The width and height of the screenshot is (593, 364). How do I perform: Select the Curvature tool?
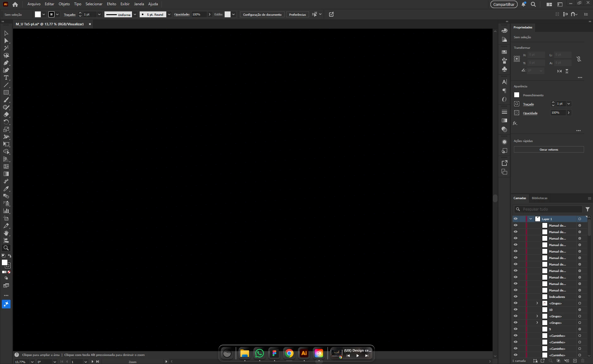[6, 70]
